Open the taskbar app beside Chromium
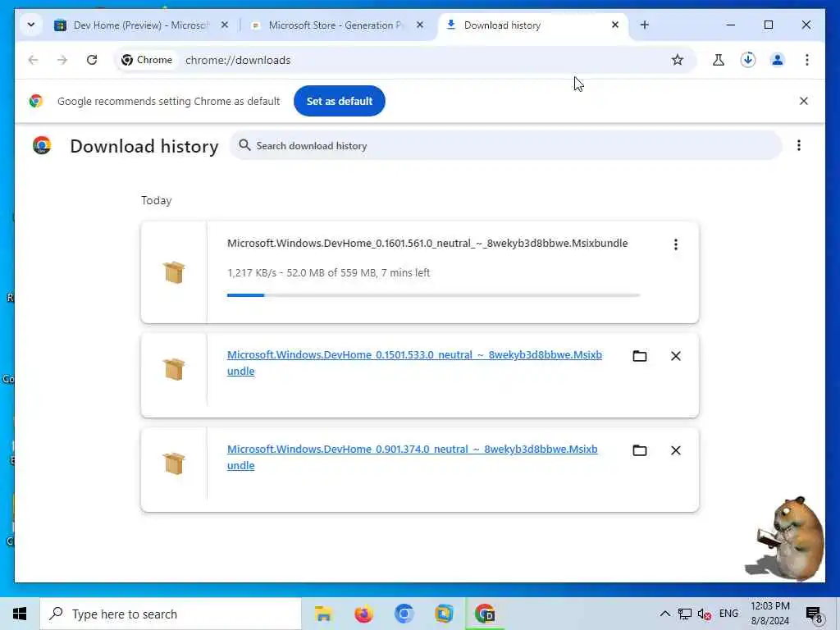Viewport: 840px width, 630px height. [x=444, y=614]
